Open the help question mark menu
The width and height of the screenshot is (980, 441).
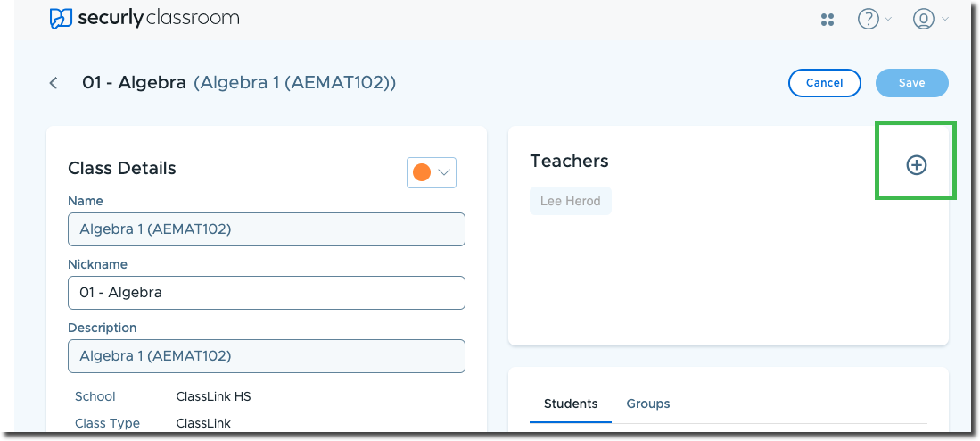869,19
